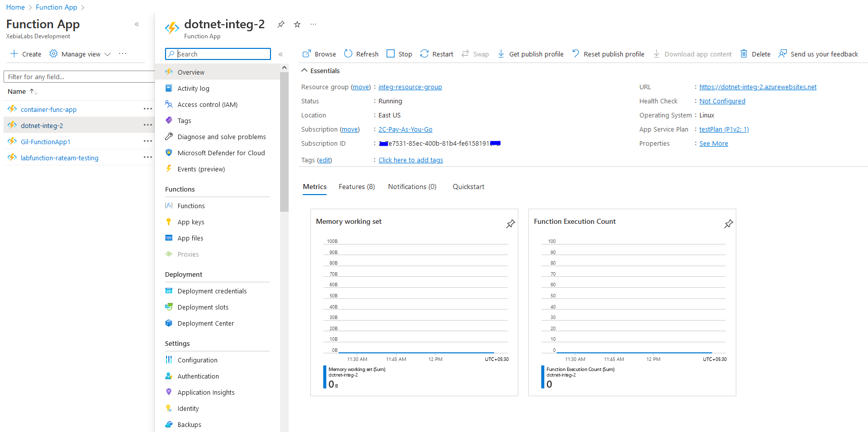
Task: Open more commands ellipsis next to Manage view
Action: click(x=123, y=53)
